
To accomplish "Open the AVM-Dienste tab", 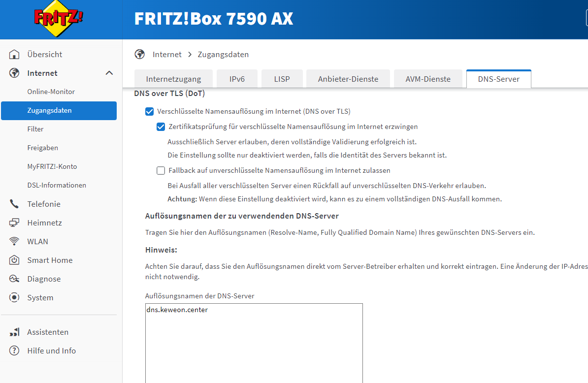I will [x=427, y=79].
